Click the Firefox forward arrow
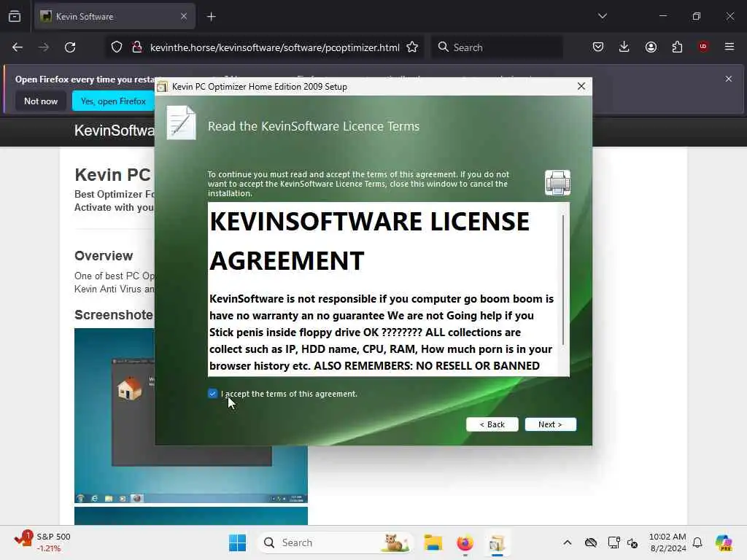The width and height of the screenshot is (747, 560). pos(43,47)
